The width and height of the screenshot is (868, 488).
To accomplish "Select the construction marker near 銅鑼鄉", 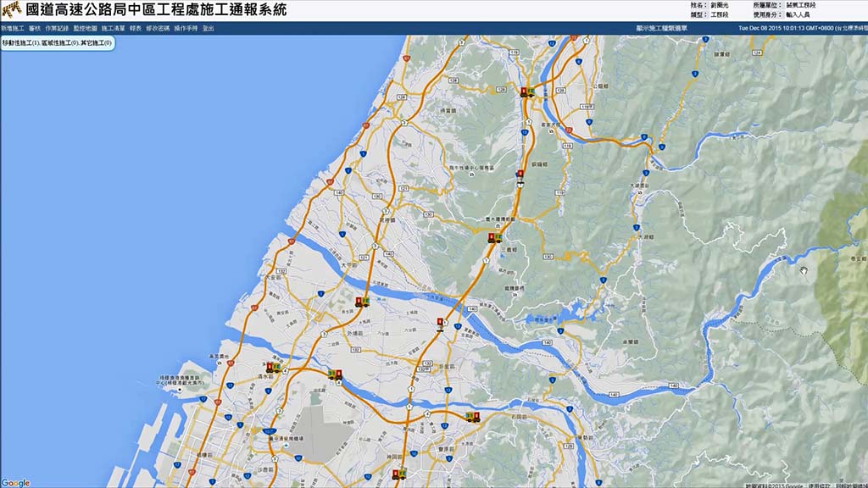I will (x=520, y=176).
